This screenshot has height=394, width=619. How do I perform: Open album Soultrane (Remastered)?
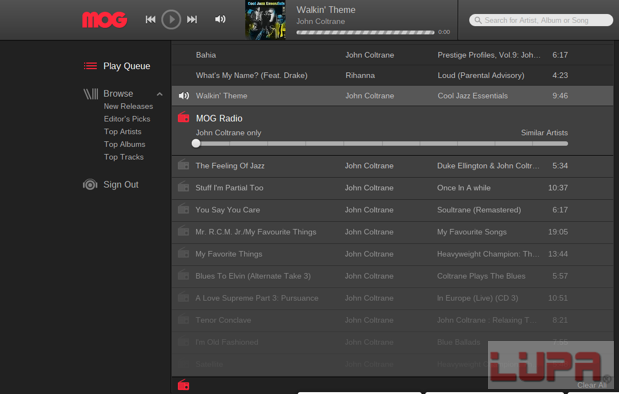(x=479, y=210)
